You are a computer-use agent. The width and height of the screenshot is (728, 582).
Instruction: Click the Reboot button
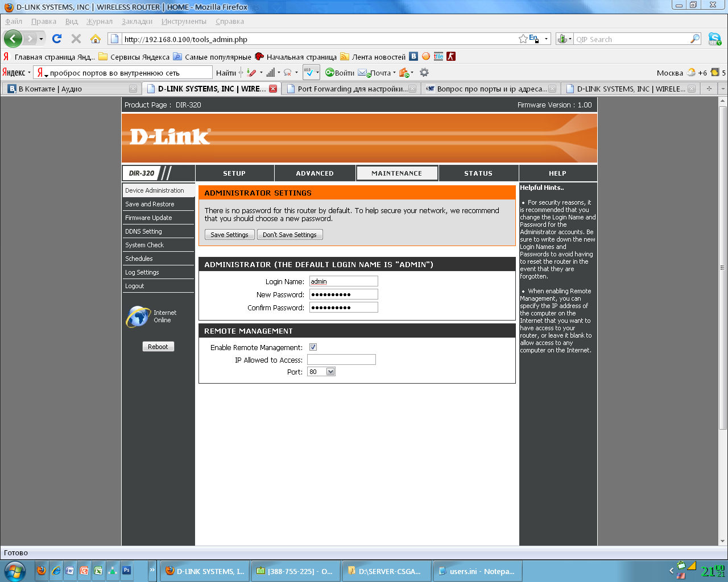pos(158,347)
